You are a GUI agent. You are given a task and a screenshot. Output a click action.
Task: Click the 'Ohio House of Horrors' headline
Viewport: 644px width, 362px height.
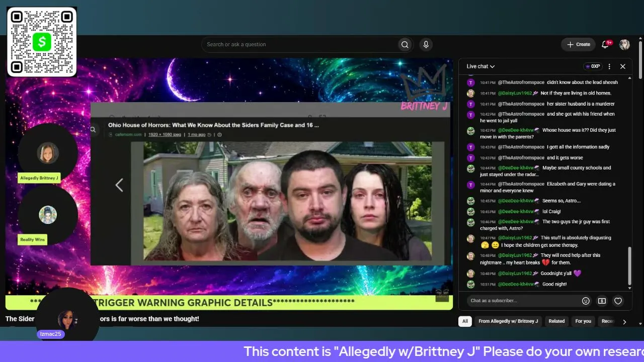coord(213,125)
